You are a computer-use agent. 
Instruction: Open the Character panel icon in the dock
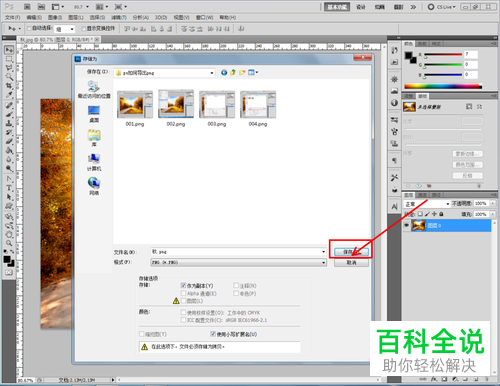[x=394, y=207]
